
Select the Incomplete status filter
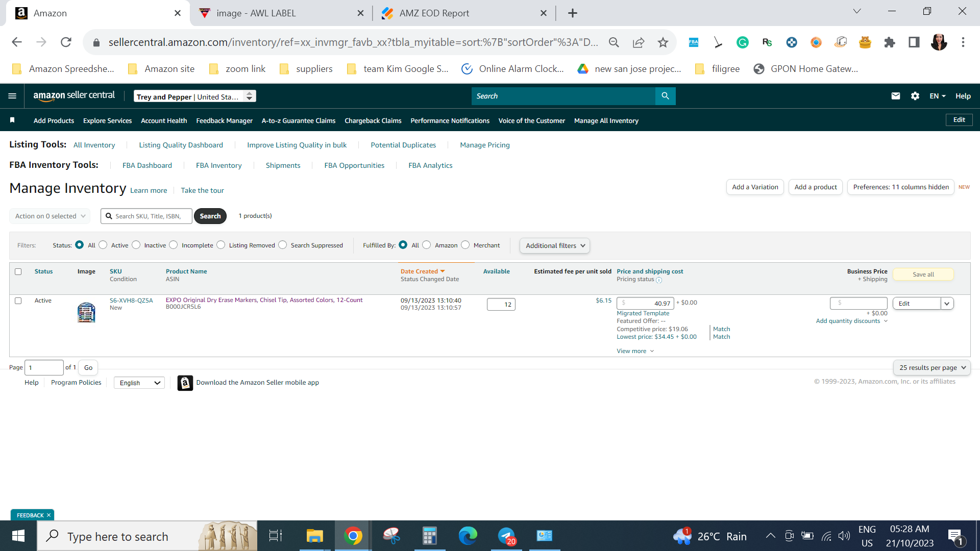[x=174, y=245]
